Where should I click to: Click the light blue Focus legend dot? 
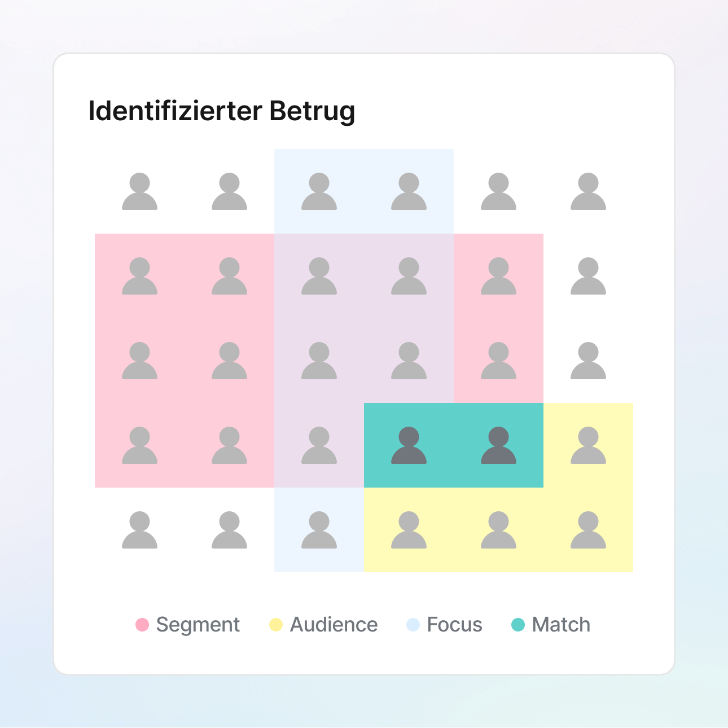413,625
